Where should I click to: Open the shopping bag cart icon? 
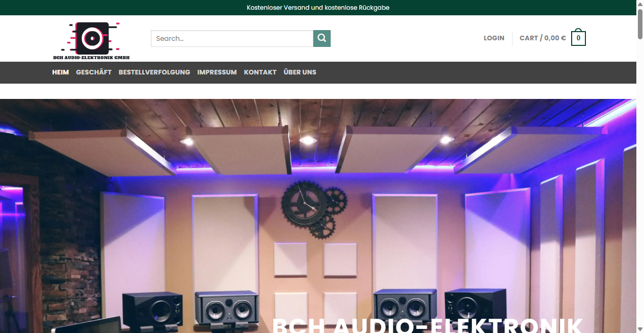(x=578, y=38)
